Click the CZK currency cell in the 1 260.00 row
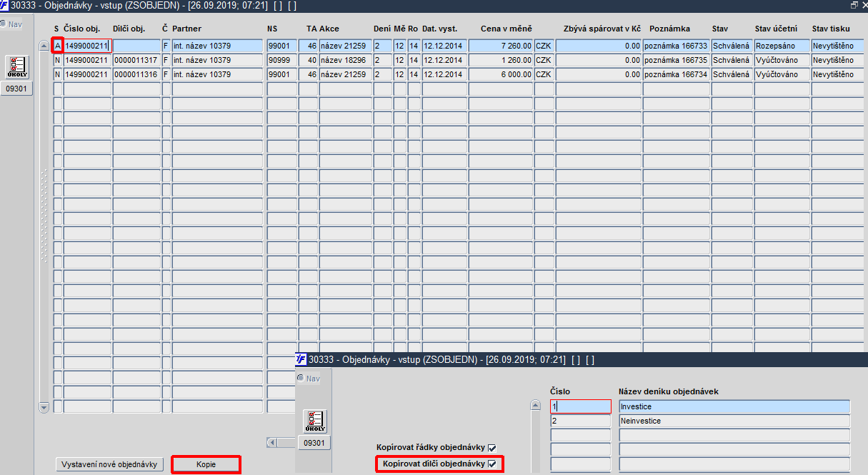 (x=544, y=60)
